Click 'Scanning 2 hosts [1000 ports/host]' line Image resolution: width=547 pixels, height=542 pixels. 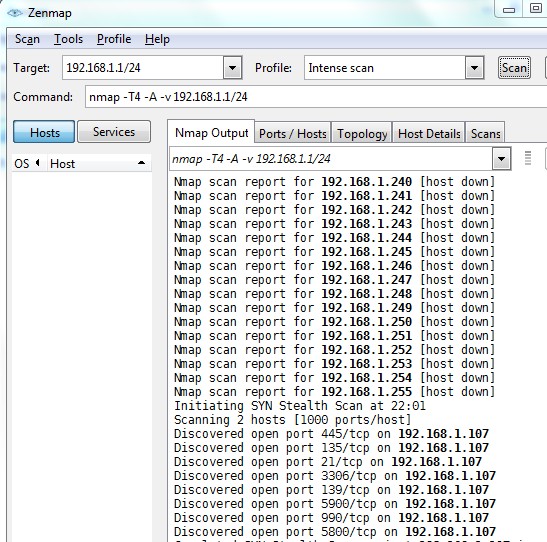click(x=292, y=420)
